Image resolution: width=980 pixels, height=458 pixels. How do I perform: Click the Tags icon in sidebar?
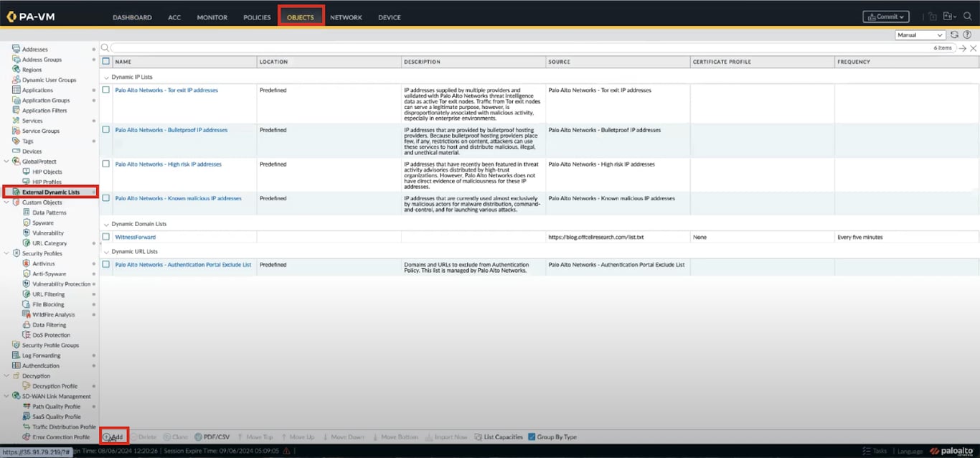(16, 141)
